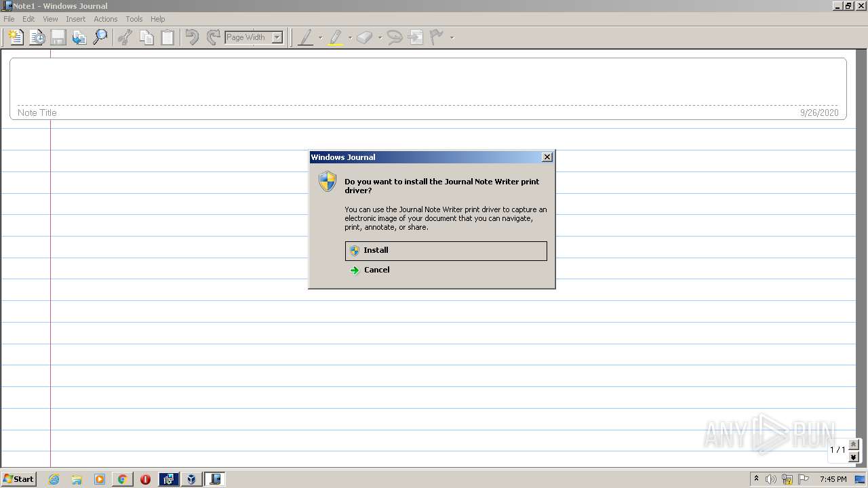This screenshot has width=868, height=488.
Task: Expand the Highlighter options arrow
Action: click(350, 38)
